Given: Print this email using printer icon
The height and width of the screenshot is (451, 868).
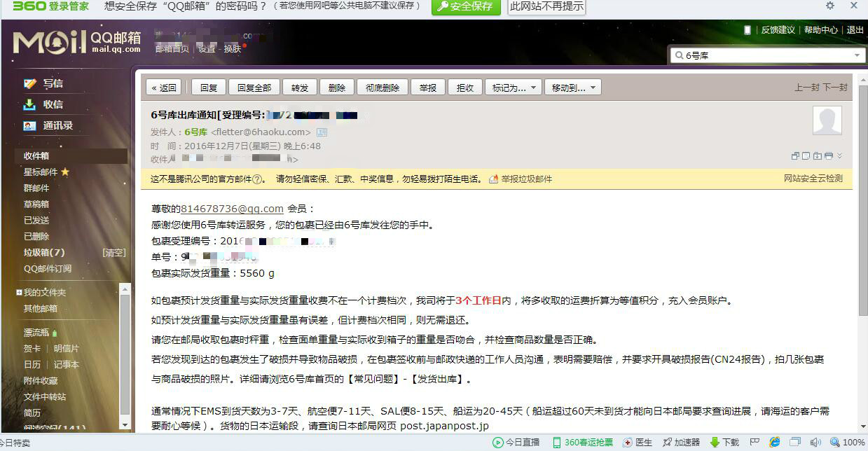Looking at the screenshot, I should coord(829,155).
